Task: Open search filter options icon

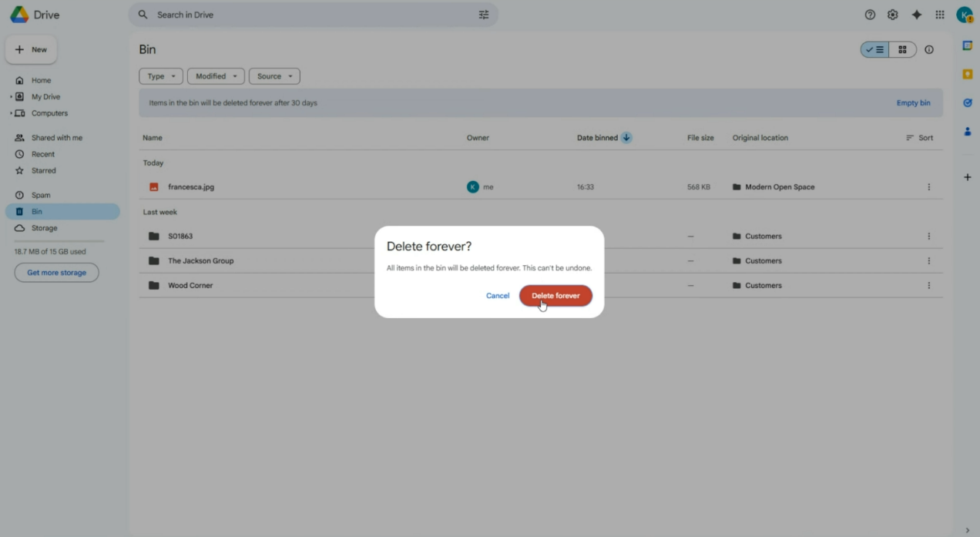Action: tap(484, 15)
